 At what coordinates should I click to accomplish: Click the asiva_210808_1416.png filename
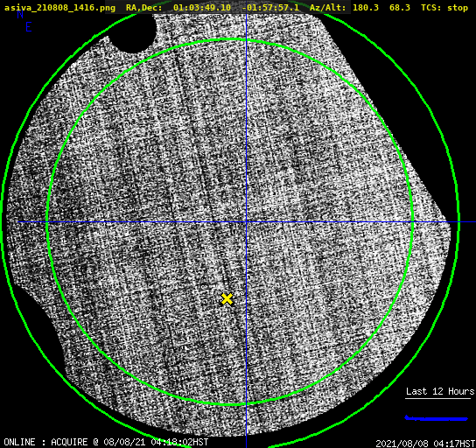pos(59,8)
